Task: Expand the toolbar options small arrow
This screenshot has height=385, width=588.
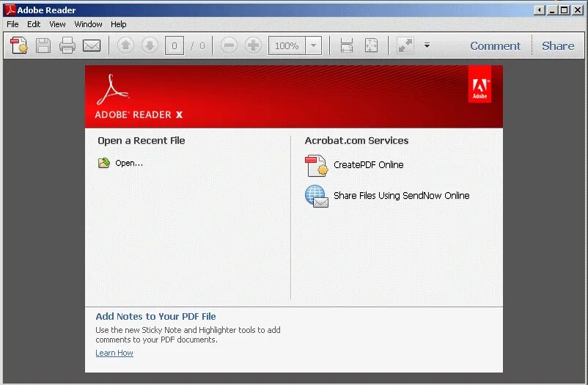Action: coord(427,45)
